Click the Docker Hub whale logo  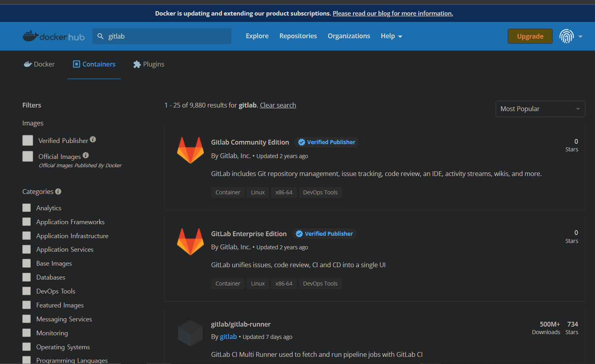pos(54,36)
